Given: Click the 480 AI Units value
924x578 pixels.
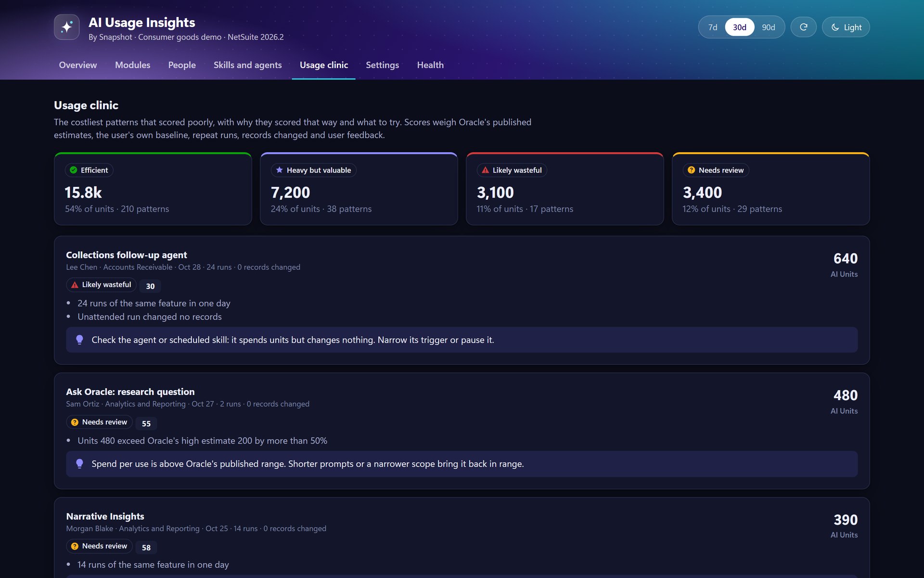Looking at the screenshot, I should tap(845, 395).
